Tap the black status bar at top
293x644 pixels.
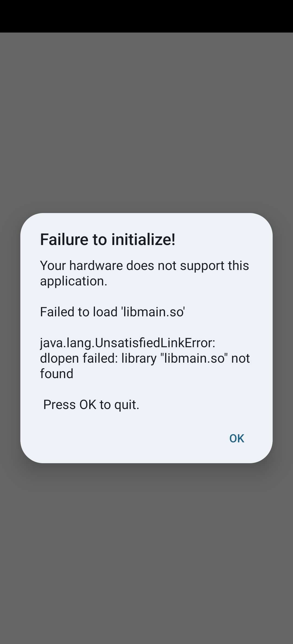click(x=146, y=16)
